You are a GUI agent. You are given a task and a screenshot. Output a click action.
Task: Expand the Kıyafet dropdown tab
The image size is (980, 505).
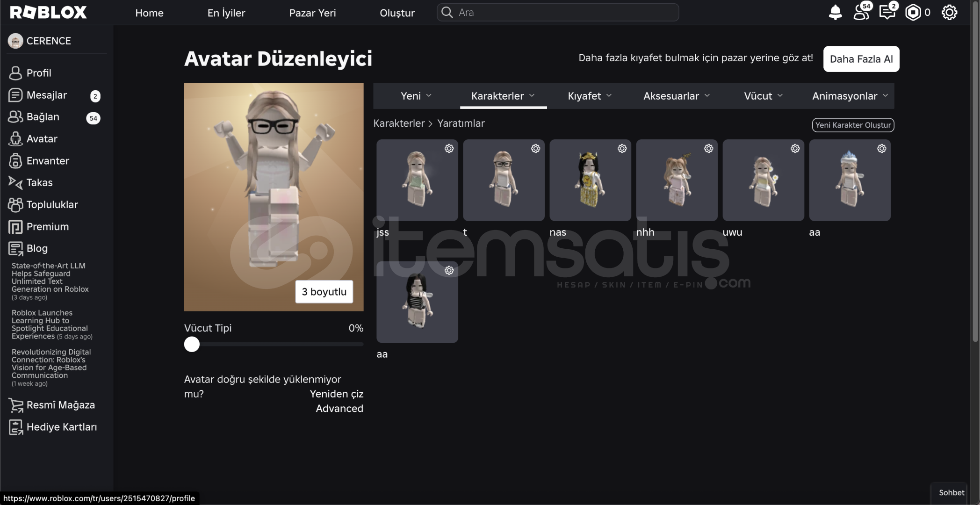click(x=590, y=96)
